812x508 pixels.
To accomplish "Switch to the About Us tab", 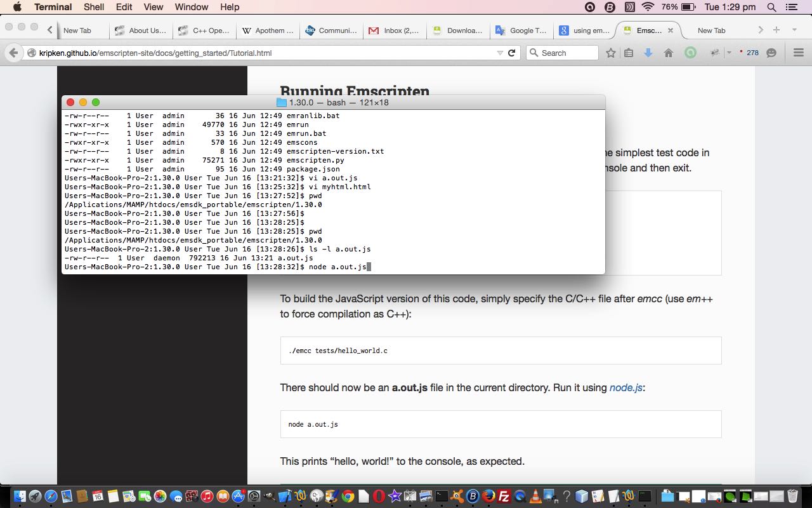I will (x=140, y=30).
